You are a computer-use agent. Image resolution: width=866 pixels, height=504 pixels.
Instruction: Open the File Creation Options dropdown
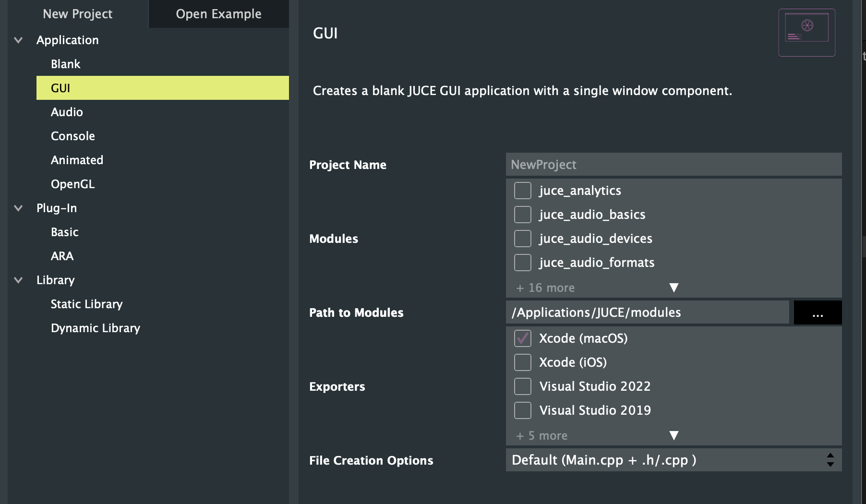pos(673,460)
